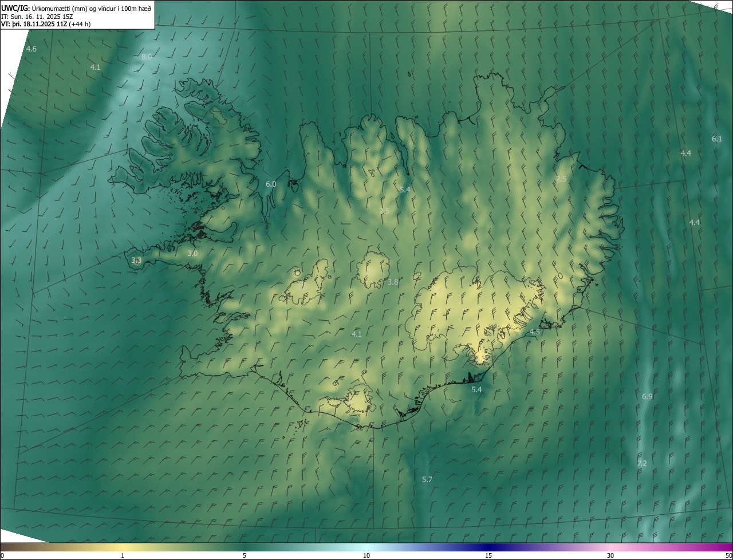The image size is (733, 560).
Task: Click the 4.5 value on the southeast coast
Action: pyautogui.click(x=534, y=332)
